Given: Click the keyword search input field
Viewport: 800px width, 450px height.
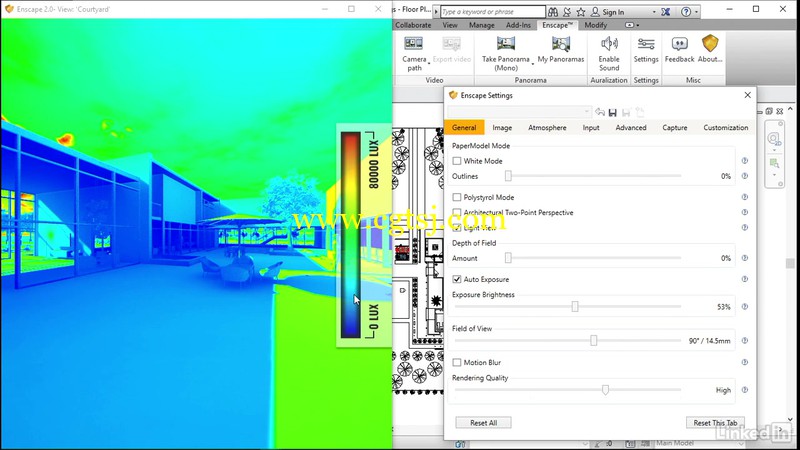Looking at the screenshot, I should click(x=492, y=12).
